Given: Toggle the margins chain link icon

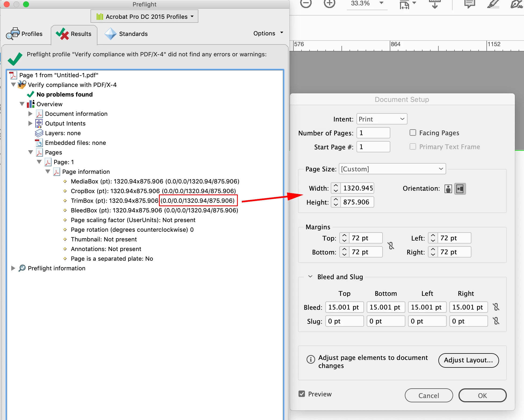Looking at the screenshot, I should pos(391,245).
